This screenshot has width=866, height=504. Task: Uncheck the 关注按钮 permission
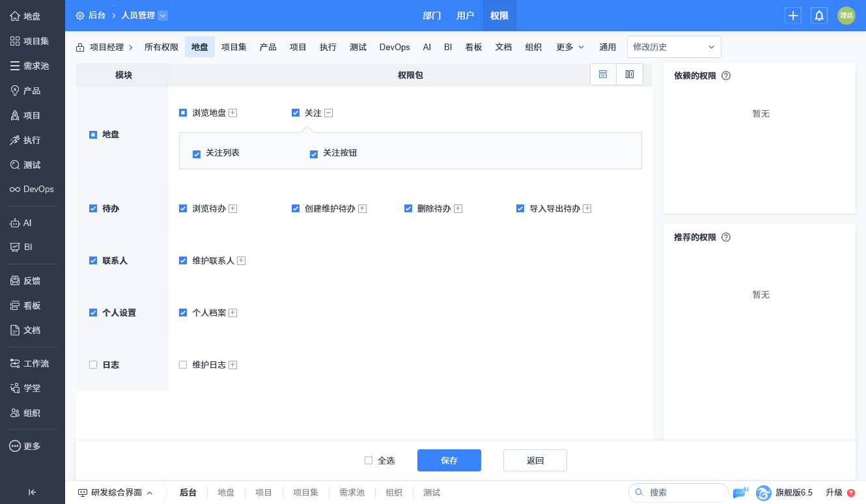pos(314,154)
